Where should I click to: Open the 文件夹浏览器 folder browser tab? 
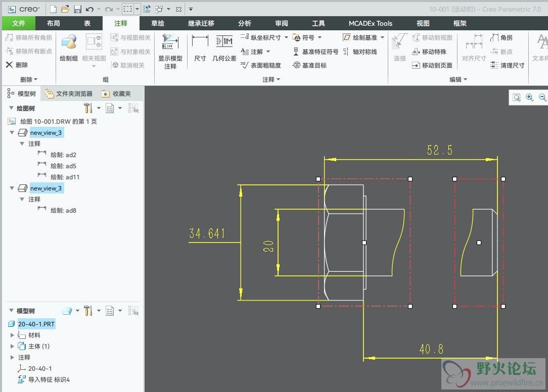click(69, 93)
